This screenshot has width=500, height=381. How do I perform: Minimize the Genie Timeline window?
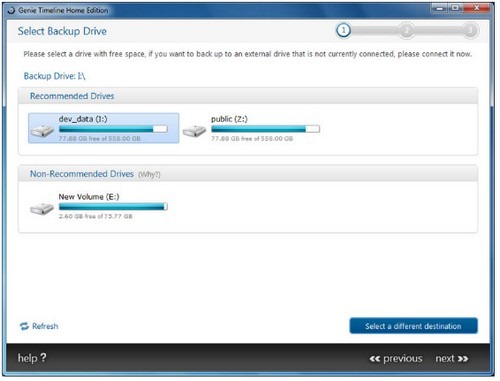point(439,8)
